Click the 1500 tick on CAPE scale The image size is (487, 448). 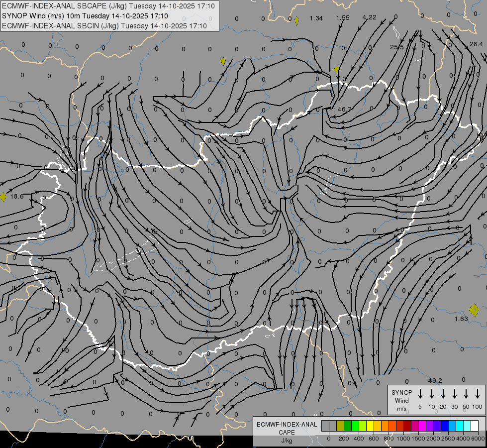tap(418, 439)
